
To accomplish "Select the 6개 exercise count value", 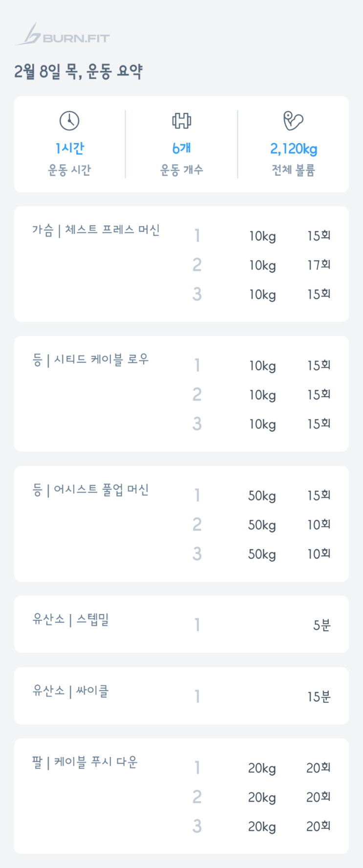I will pyautogui.click(x=181, y=148).
